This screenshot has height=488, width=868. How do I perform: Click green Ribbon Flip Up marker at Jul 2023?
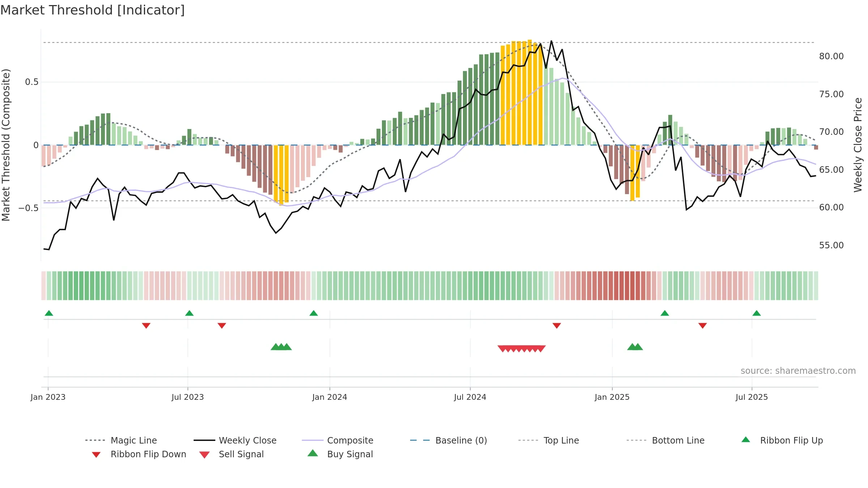point(189,313)
